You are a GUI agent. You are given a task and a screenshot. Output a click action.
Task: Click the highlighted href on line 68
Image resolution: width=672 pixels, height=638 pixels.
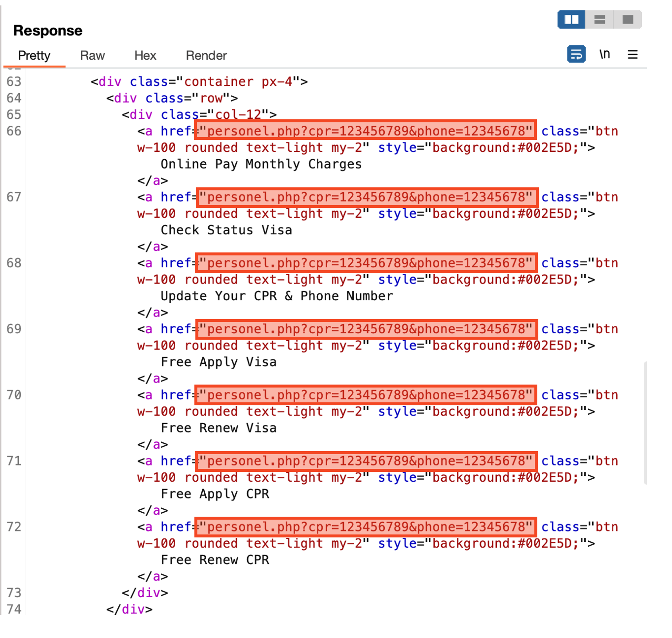(x=366, y=263)
